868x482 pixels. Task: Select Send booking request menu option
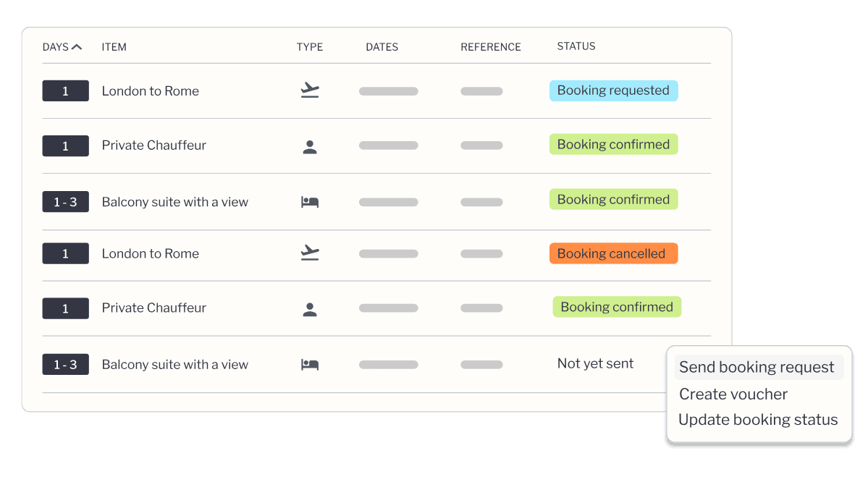tap(757, 367)
